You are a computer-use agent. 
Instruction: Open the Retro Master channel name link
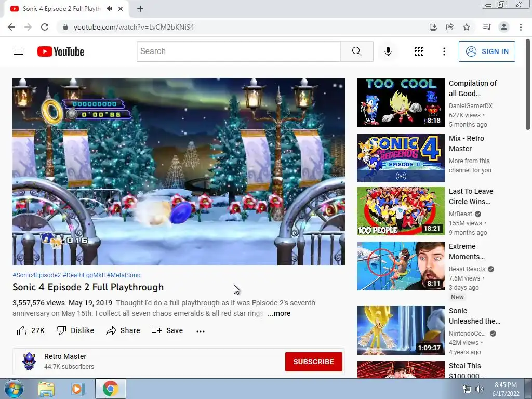coord(65,356)
